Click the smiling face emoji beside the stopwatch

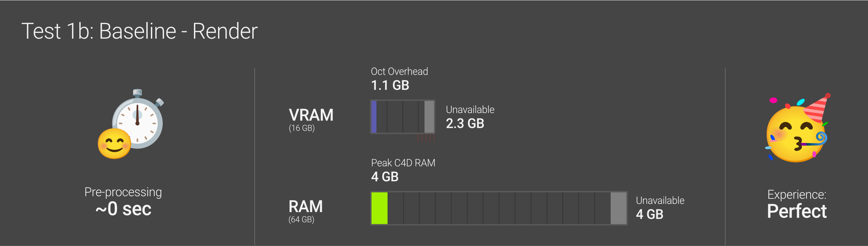click(x=114, y=144)
